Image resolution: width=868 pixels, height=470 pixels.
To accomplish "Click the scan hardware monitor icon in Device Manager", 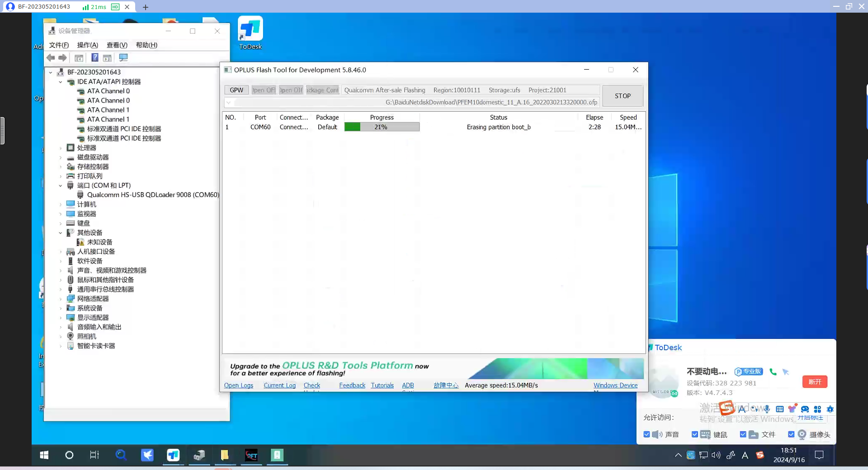I will click(123, 58).
